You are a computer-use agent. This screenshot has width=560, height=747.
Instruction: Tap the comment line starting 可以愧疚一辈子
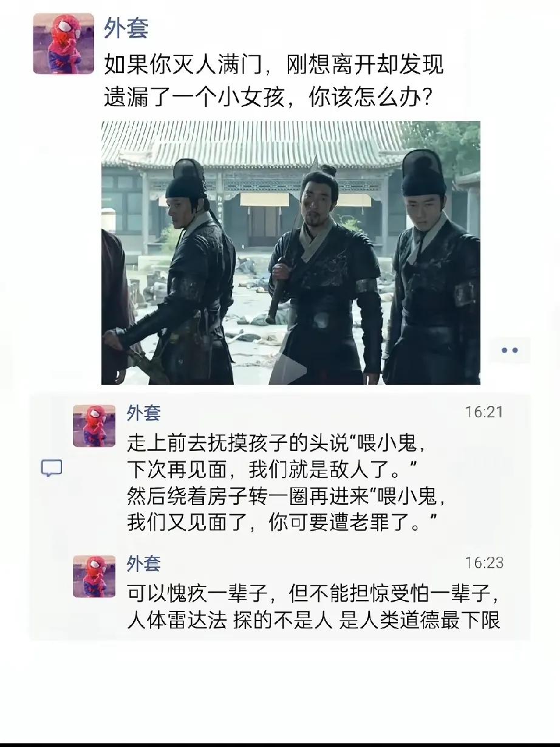pos(313,593)
